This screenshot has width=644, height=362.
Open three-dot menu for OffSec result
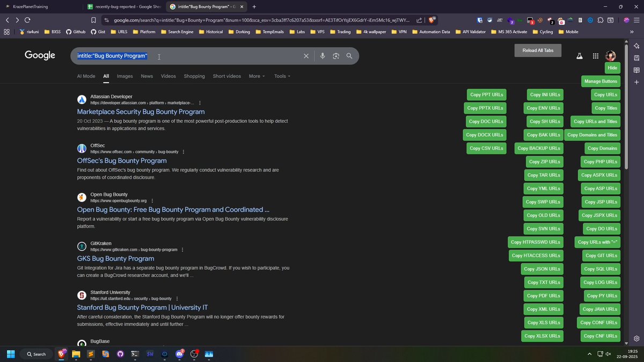(184, 152)
